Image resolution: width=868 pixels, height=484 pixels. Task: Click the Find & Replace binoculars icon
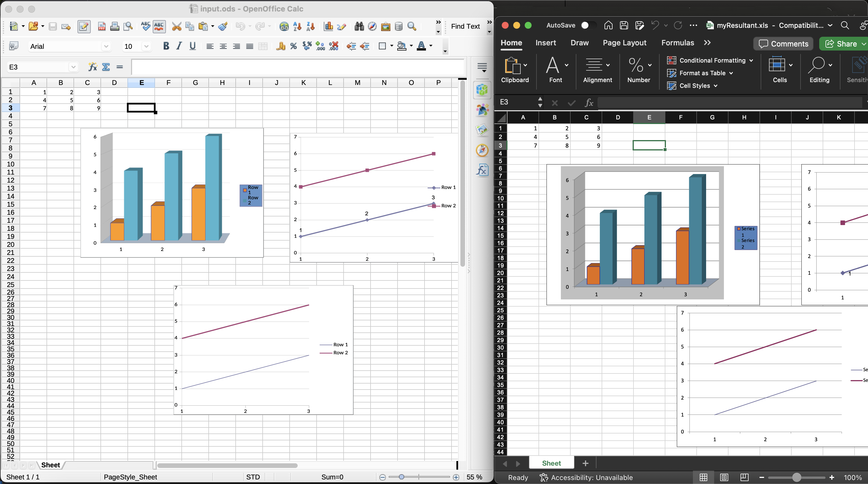pos(359,26)
